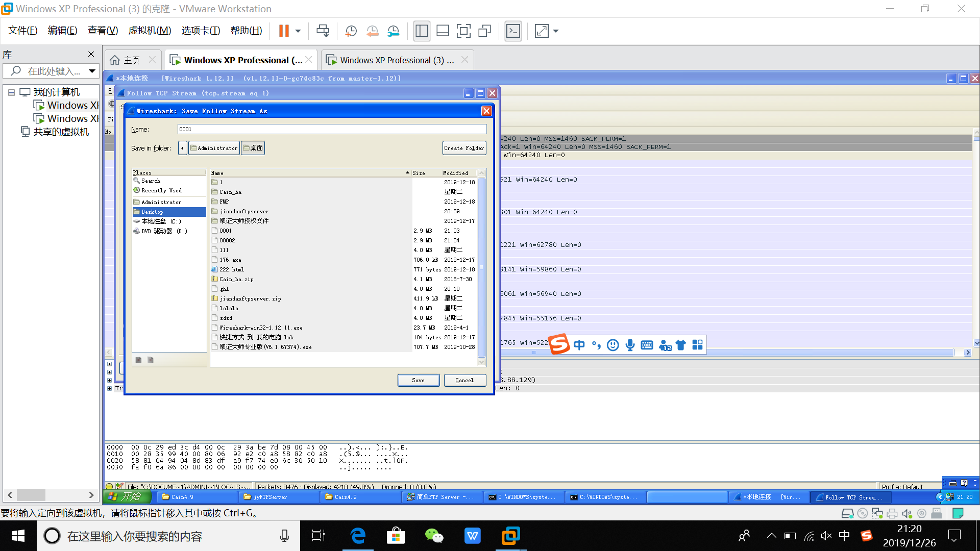Click the Create Folder button
The width and height of the screenshot is (980, 551).
[463, 148]
